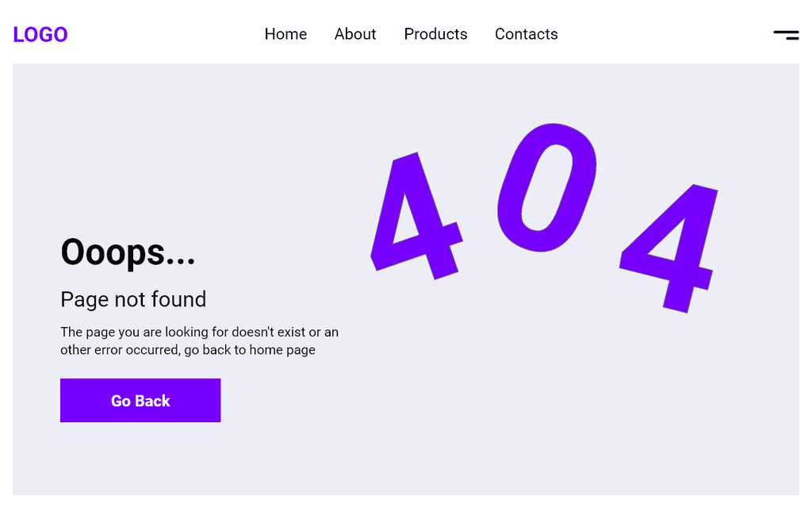Viewport: 812px width, 508px height.
Task: Click the word "Back" on the purple button
Action: click(153, 401)
